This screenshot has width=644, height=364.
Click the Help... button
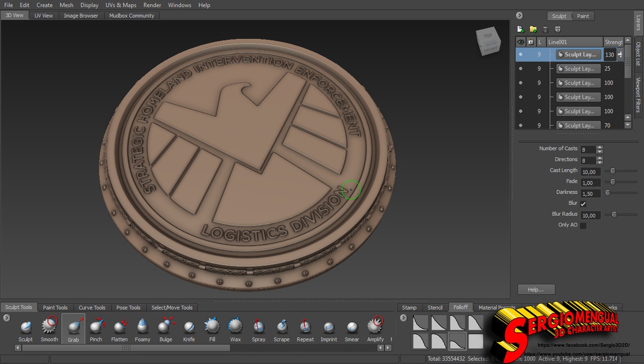pos(536,289)
